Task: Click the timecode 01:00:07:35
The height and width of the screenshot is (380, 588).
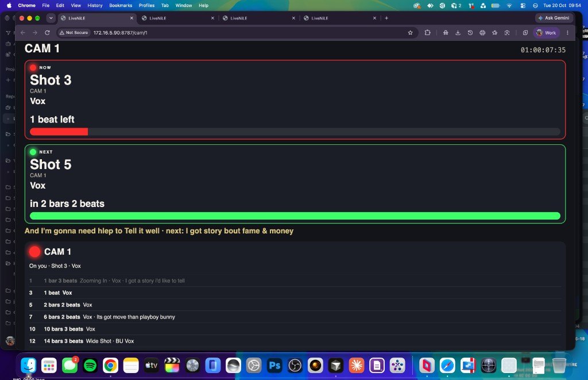Action: coord(543,50)
